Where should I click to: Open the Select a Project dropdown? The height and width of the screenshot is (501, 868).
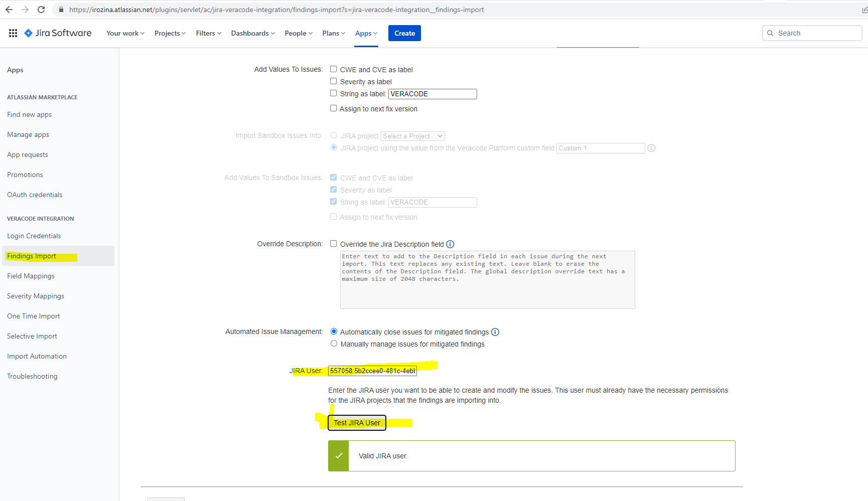click(x=412, y=135)
